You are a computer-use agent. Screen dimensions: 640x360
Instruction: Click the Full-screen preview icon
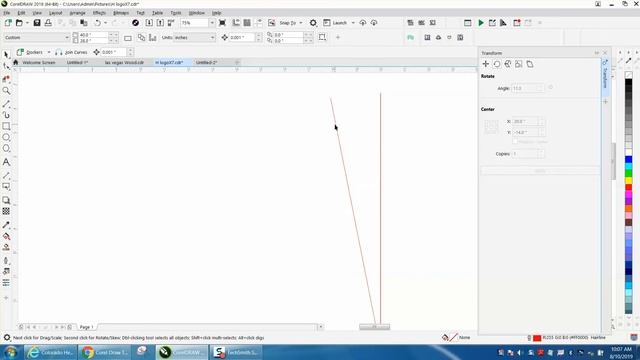[222, 23]
